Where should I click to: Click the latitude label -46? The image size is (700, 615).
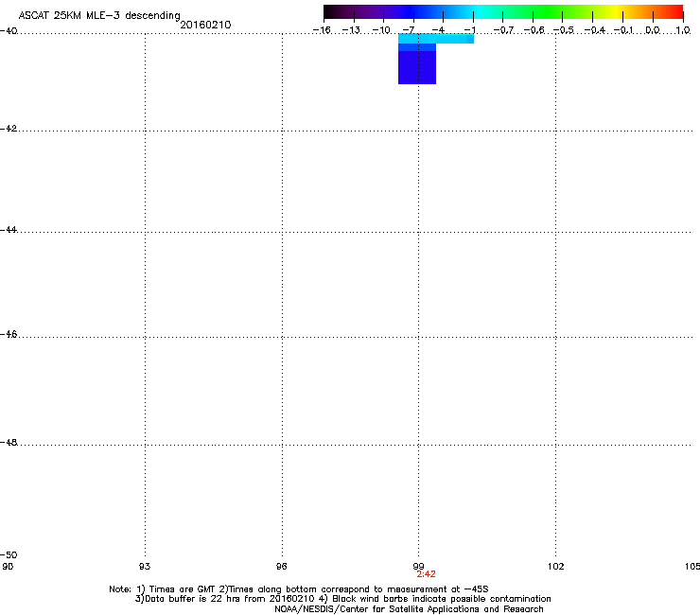pyautogui.click(x=9, y=334)
